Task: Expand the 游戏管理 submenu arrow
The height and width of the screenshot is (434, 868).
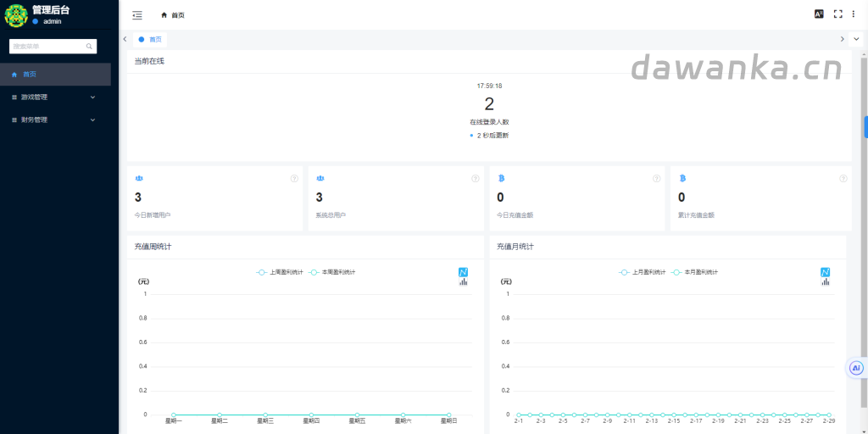Action: pyautogui.click(x=92, y=97)
